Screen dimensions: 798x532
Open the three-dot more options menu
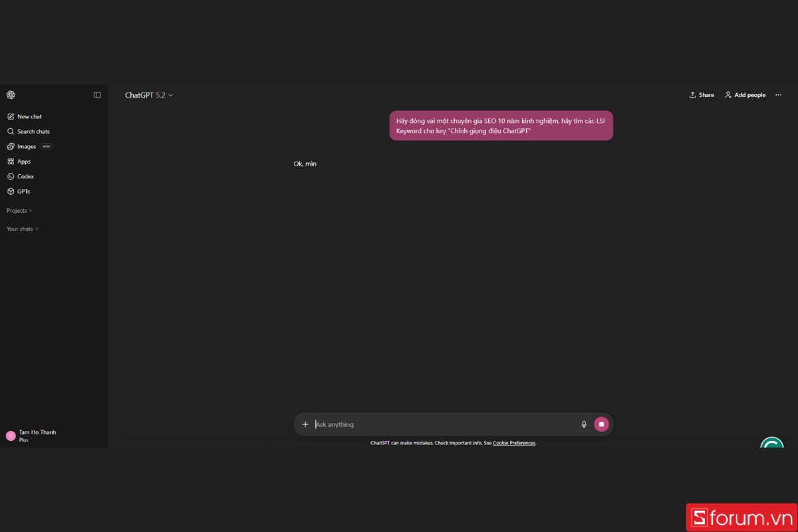point(779,95)
